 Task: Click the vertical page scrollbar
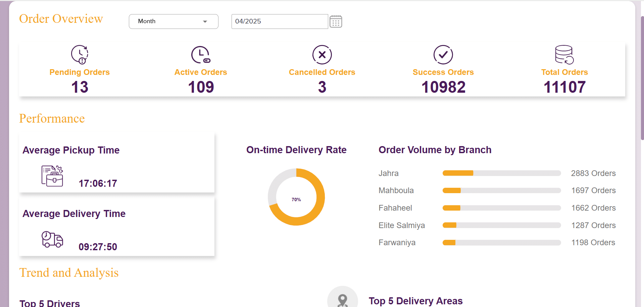click(642, 77)
